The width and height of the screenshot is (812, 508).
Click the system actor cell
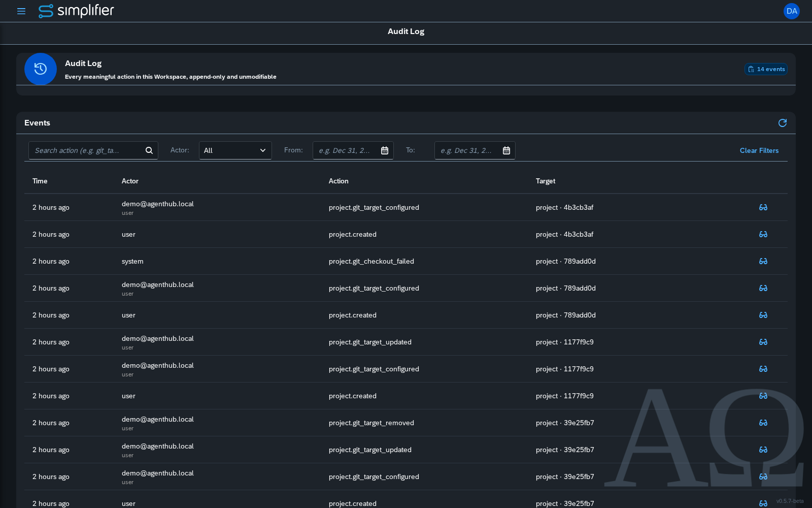coord(132,261)
